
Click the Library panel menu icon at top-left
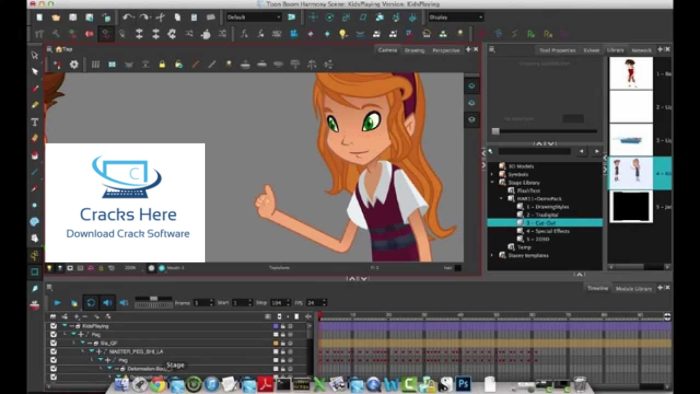click(492, 50)
